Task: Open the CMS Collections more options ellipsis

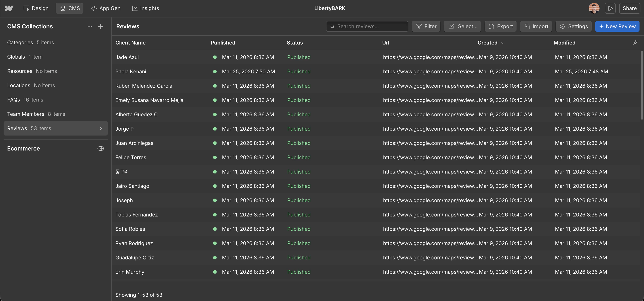Action: [x=90, y=26]
